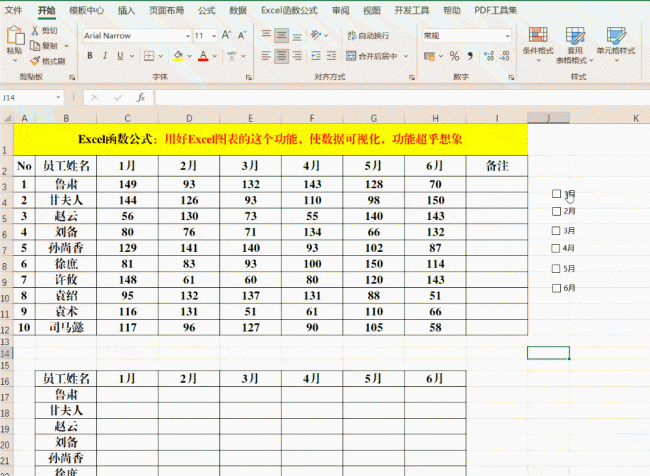650x476 pixels.
Task: Open alignment settings dialog launcher
Action: 412,77
